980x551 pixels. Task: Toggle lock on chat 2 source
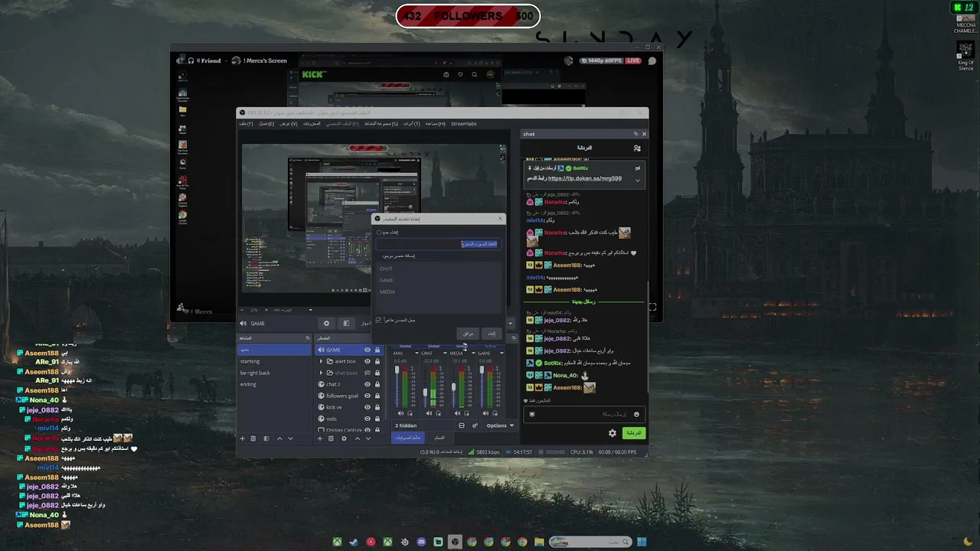click(377, 384)
